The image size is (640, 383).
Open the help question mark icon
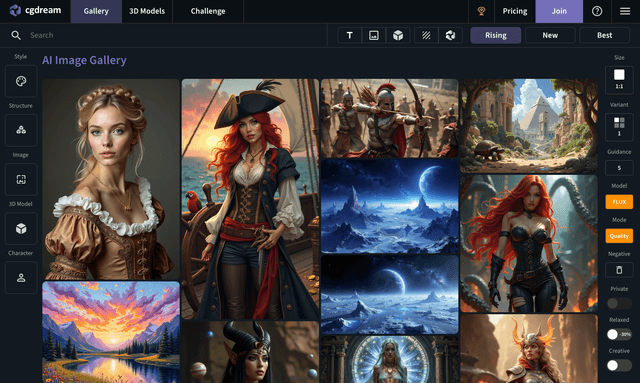(x=597, y=11)
